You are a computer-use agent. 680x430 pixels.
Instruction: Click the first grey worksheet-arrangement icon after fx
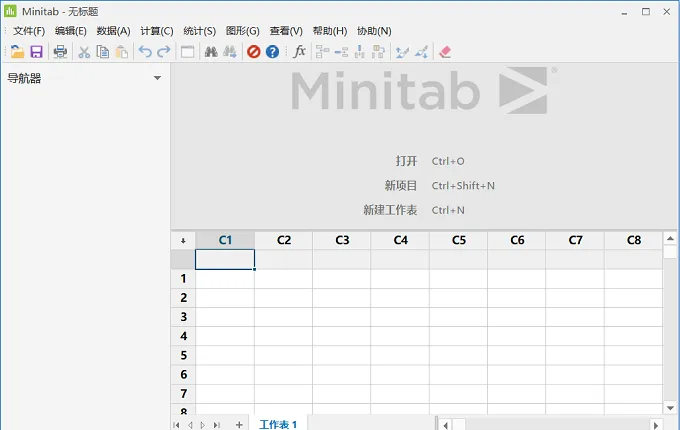322,52
